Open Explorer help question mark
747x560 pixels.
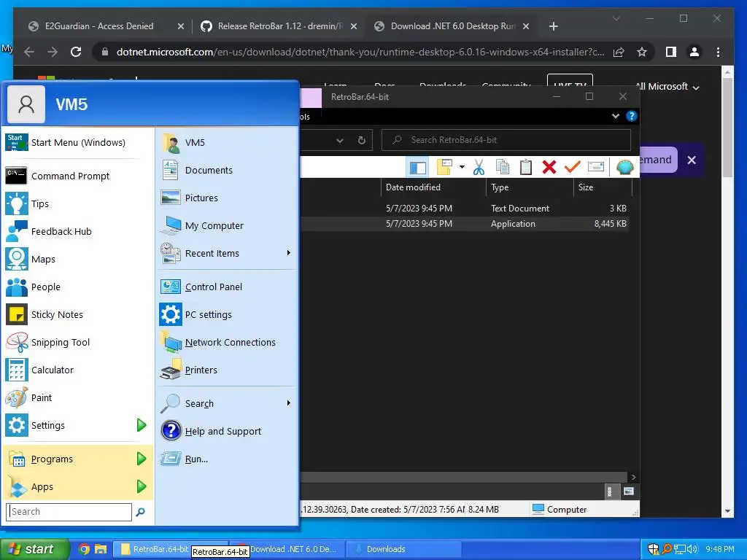click(x=631, y=116)
